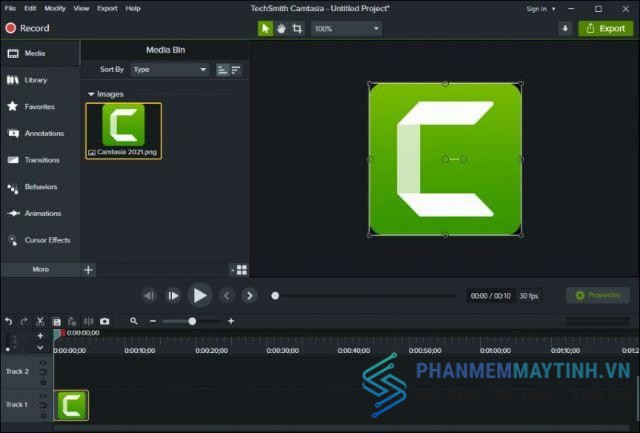Add a new track with the plus icon

[x=40, y=336]
